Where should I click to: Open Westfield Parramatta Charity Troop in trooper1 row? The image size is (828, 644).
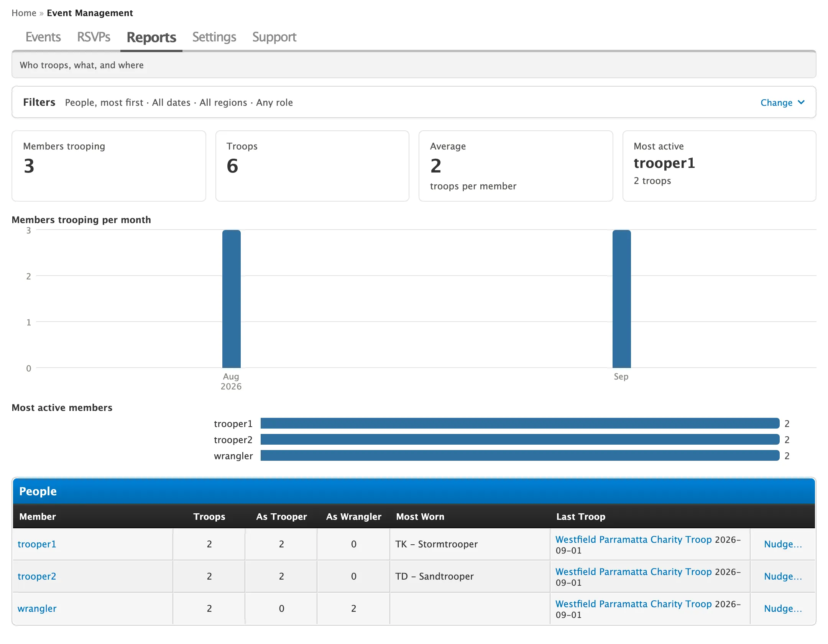[633, 539]
